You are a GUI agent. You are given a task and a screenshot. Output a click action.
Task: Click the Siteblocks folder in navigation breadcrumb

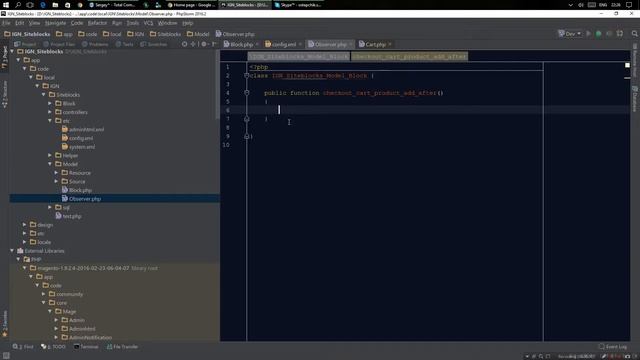pyautogui.click(x=165, y=34)
